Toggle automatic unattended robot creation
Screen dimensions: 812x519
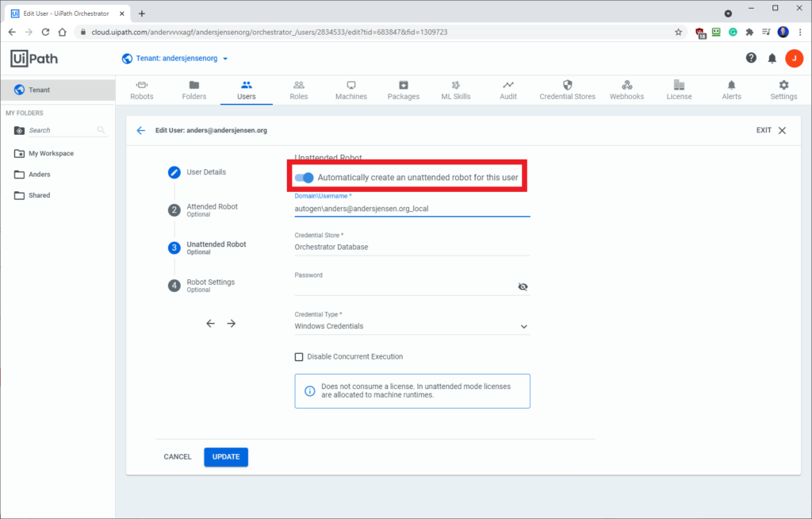tap(304, 177)
